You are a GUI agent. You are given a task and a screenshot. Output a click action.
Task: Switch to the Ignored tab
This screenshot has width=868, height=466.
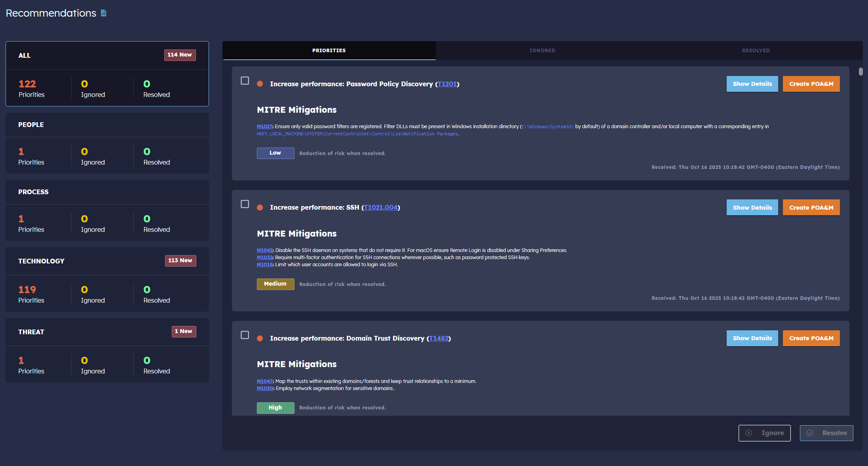[x=542, y=51]
